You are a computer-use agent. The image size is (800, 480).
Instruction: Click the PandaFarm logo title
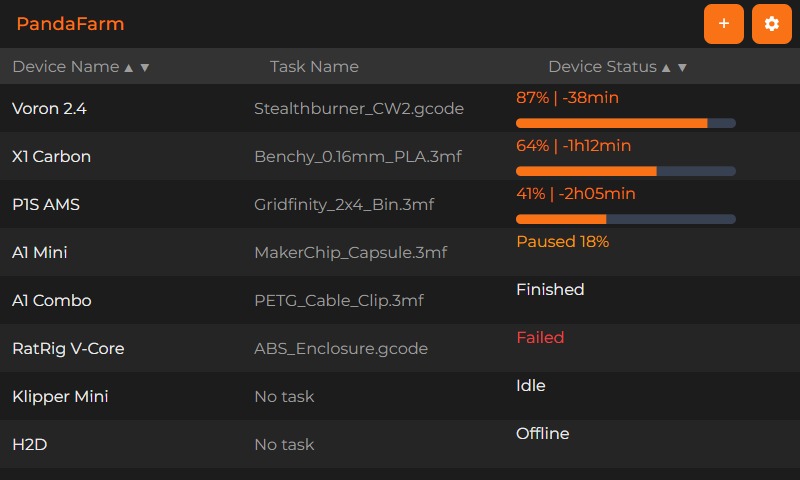coord(70,24)
